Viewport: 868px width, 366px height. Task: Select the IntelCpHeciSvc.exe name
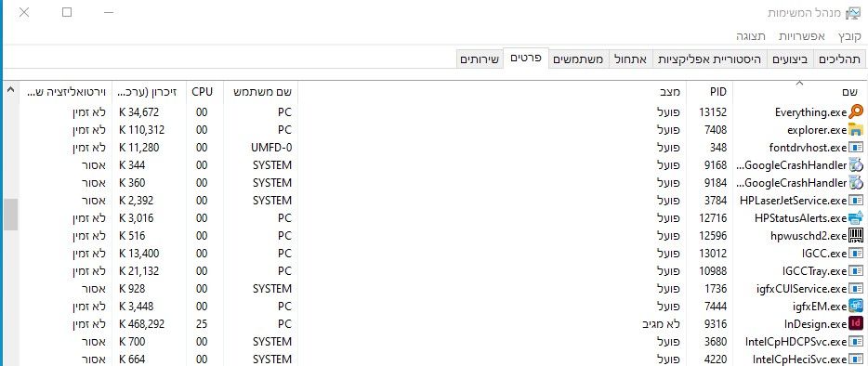click(x=800, y=359)
